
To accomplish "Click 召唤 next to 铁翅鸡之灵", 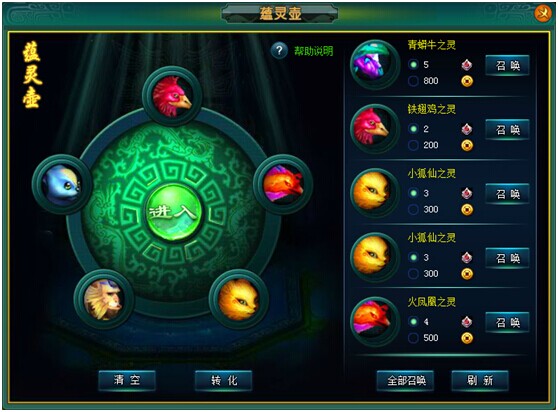I will tap(507, 130).
